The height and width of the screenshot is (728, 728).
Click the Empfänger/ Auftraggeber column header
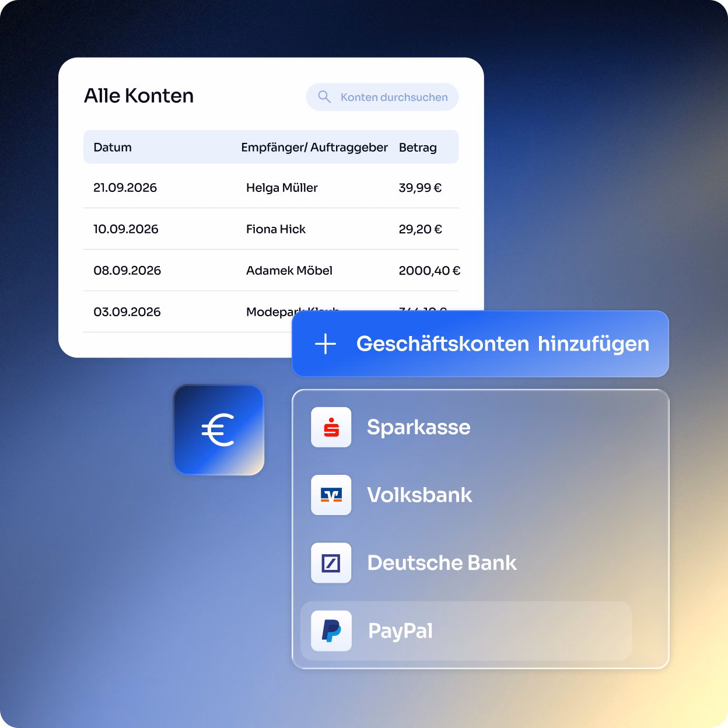314,148
